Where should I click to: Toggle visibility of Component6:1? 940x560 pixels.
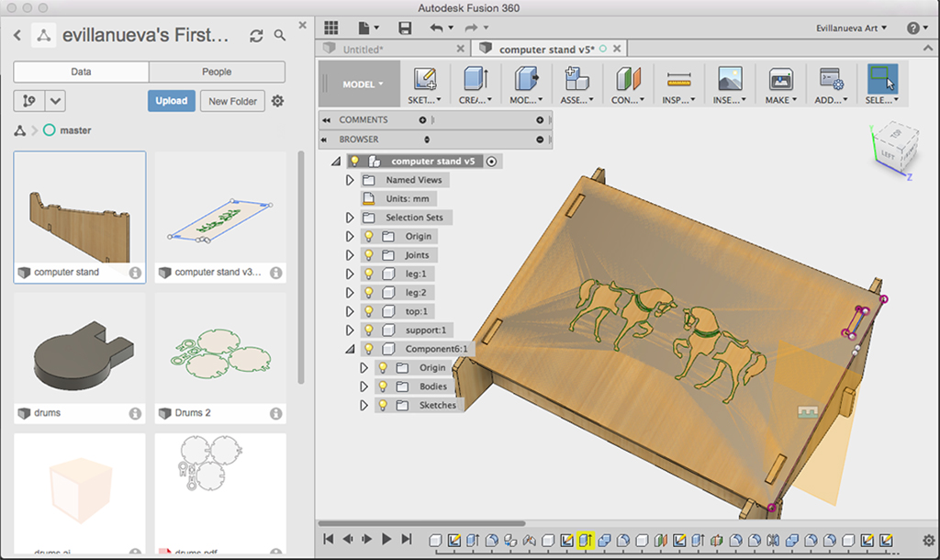pyautogui.click(x=369, y=349)
